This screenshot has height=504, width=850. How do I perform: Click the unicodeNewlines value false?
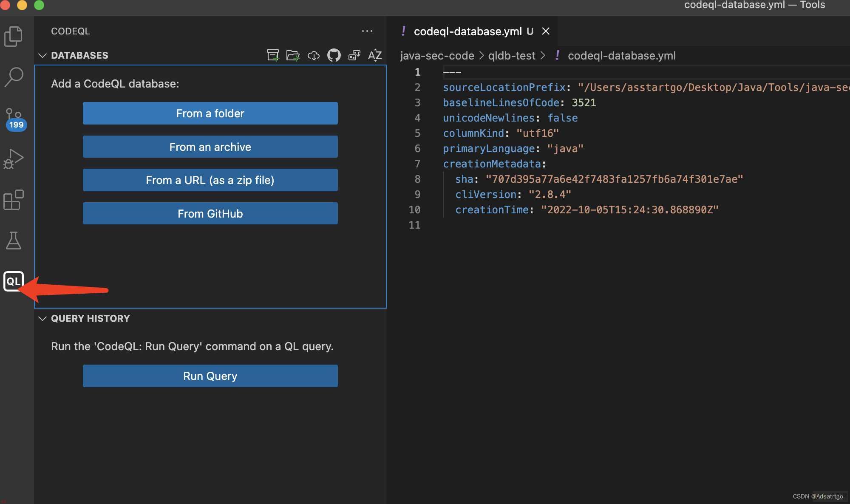[562, 118]
